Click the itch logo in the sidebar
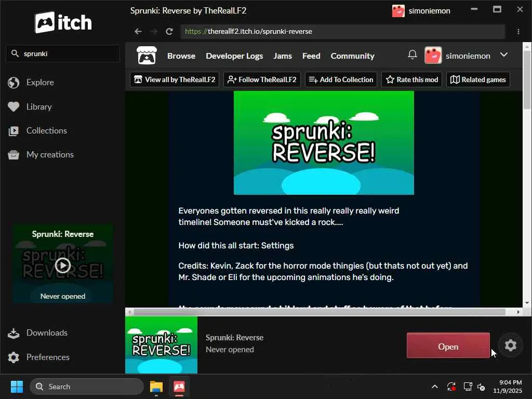This screenshot has height=399, width=532. [63, 22]
